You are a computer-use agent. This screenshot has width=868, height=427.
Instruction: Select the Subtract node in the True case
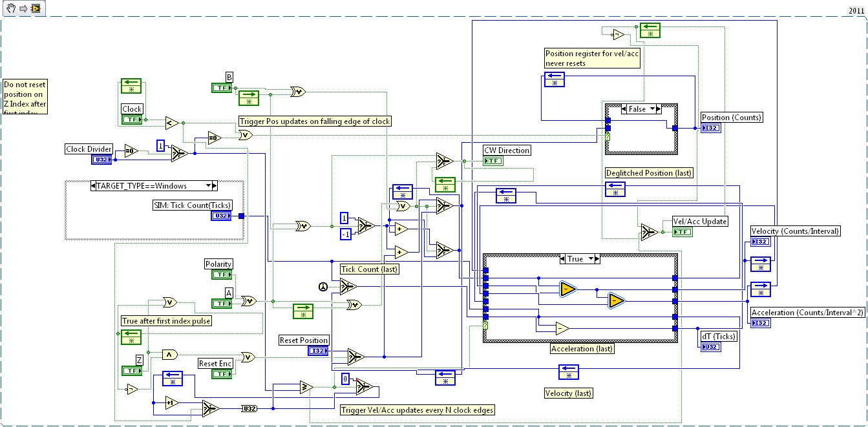(562, 328)
